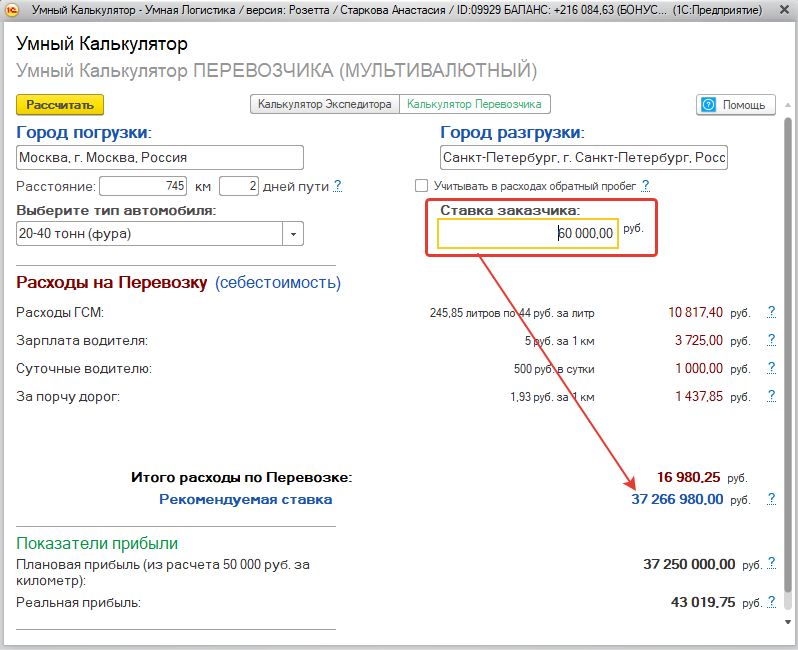Click the дней пути field showing 2
This screenshot has width=798, height=650.
(x=239, y=186)
